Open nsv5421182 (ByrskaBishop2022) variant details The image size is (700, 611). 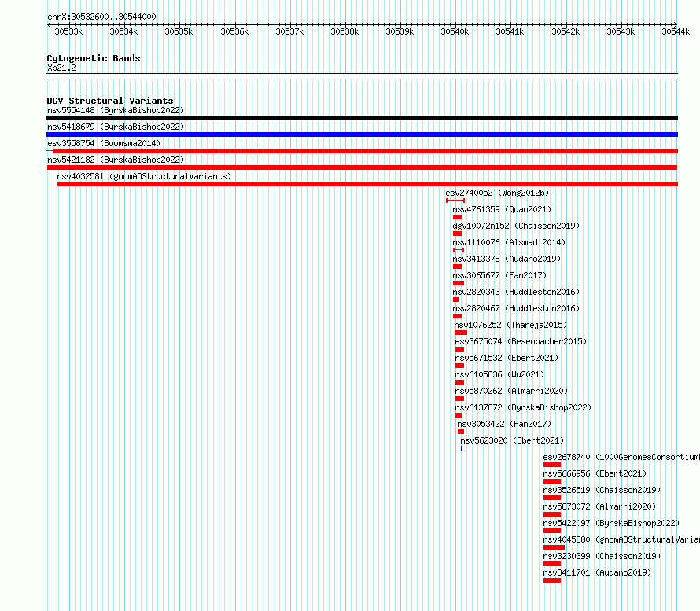tap(116, 160)
